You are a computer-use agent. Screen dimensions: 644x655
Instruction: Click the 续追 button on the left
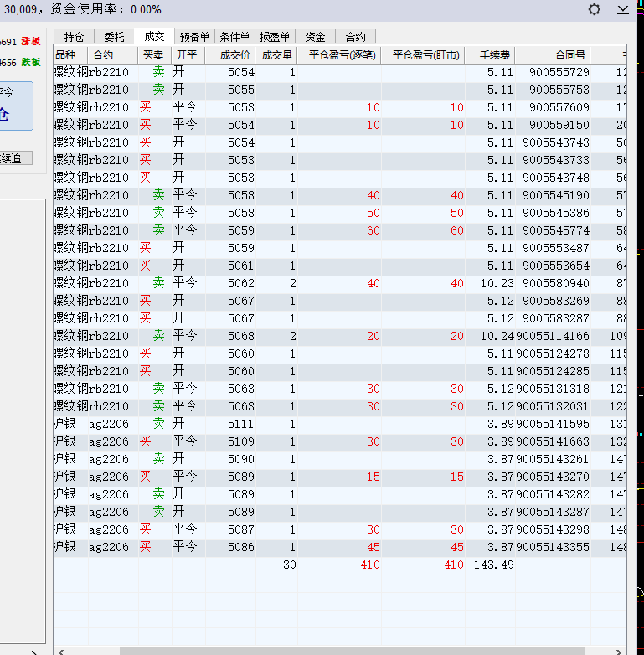pos(16,158)
